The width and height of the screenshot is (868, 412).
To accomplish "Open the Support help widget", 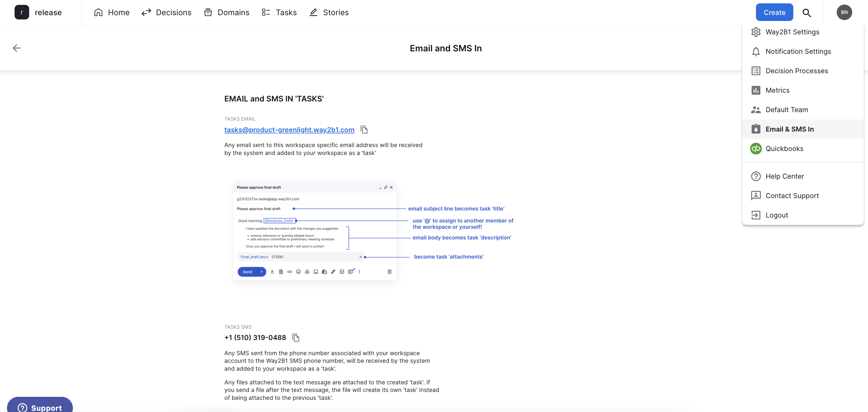I will click(40, 406).
